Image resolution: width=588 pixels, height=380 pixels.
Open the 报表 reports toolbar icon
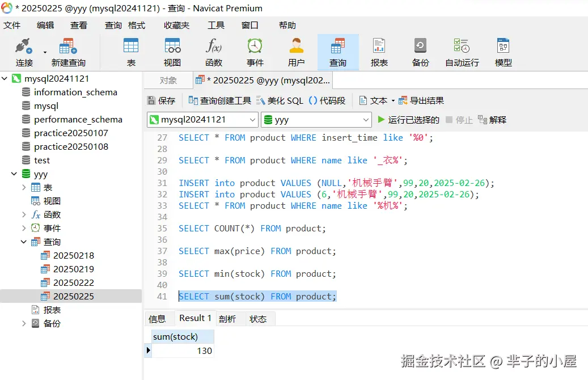click(x=379, y=52)
